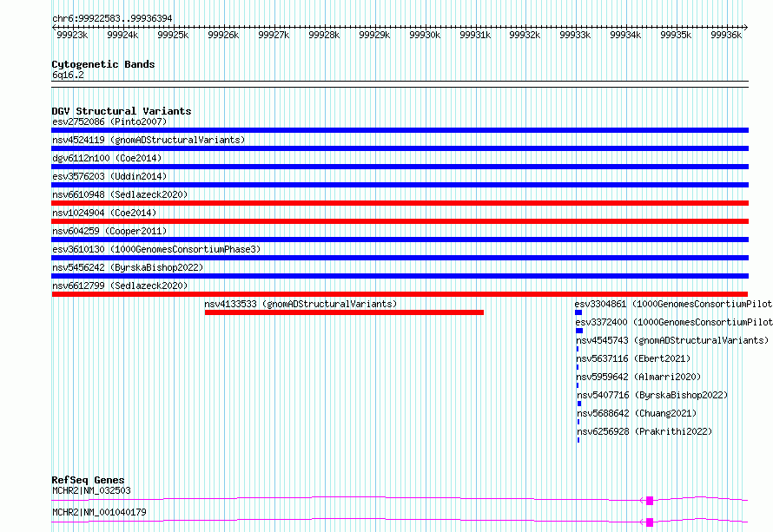Screen dimensions: 773x532
Task: Open nsv4545743 (gnomADStructuralVariants) label
Action: point(672,340)
